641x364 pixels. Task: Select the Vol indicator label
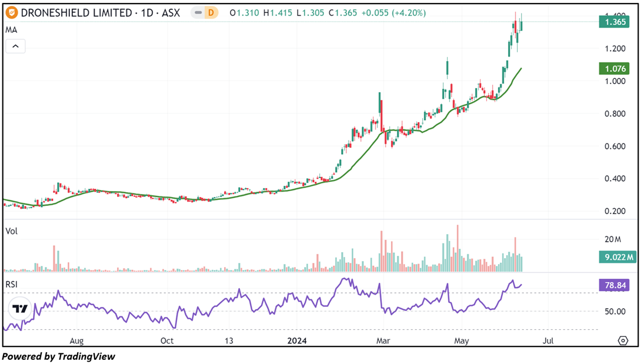point(11,231)
